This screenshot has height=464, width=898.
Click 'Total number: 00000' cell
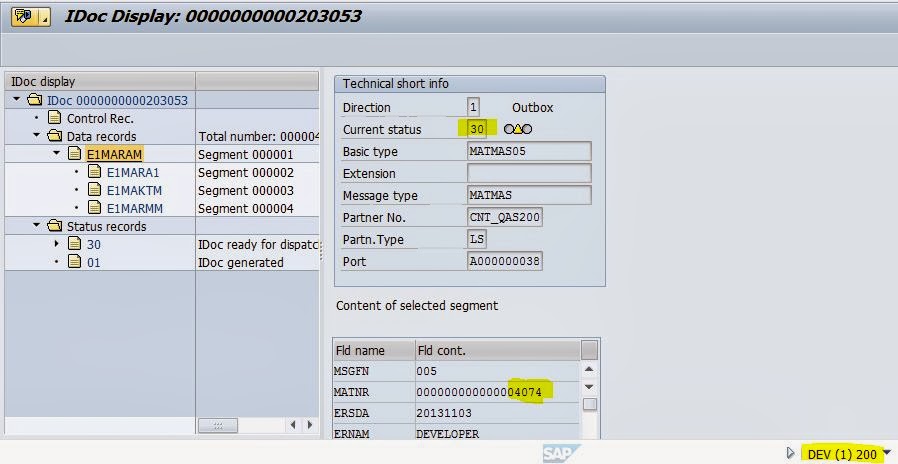258,137
